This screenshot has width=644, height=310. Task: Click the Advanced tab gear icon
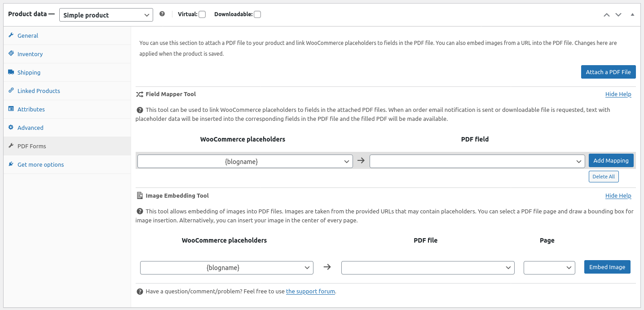tap(11, 127)
